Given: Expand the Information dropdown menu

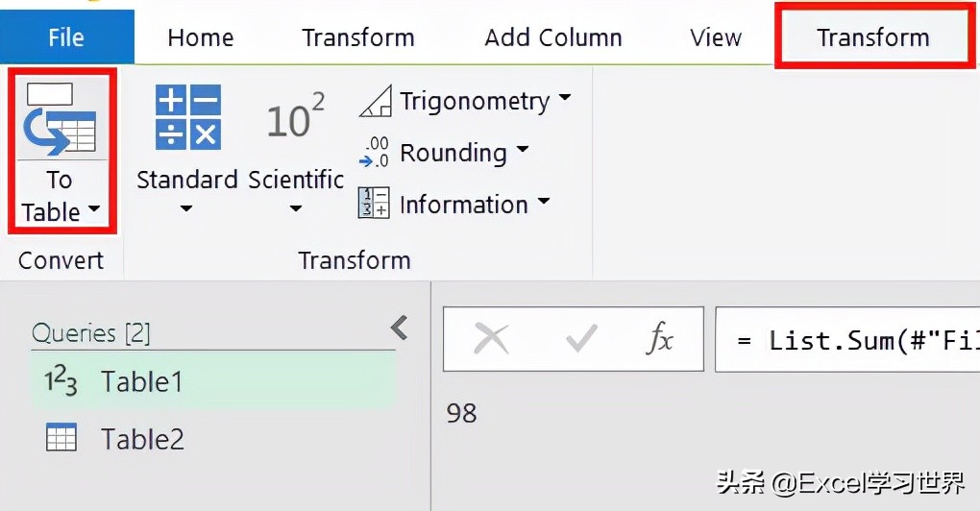Looking at the screenshot, I should (x=544, y=203).
